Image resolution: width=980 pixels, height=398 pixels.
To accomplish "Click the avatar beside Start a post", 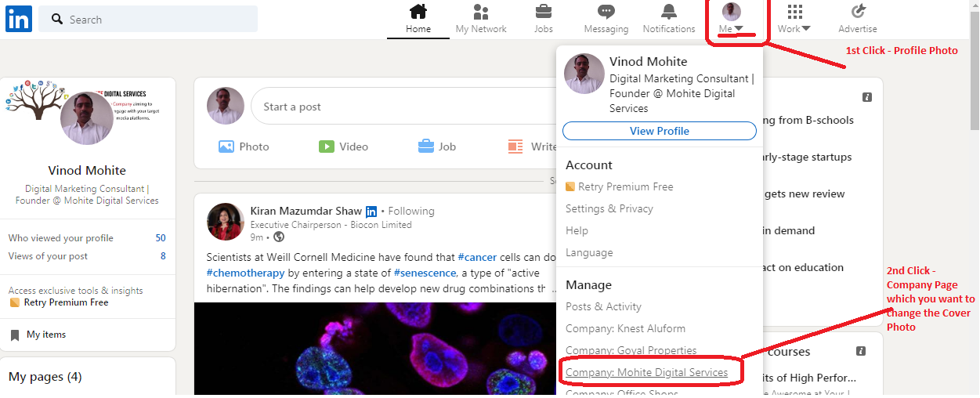I will click(226, 106).
